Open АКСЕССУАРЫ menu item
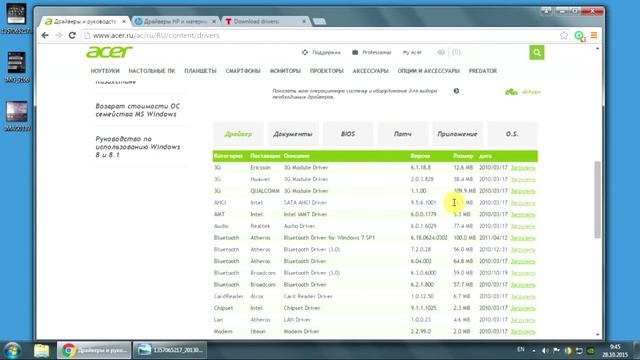This screenshot has width=640, height=360. (x=371, y=71)
